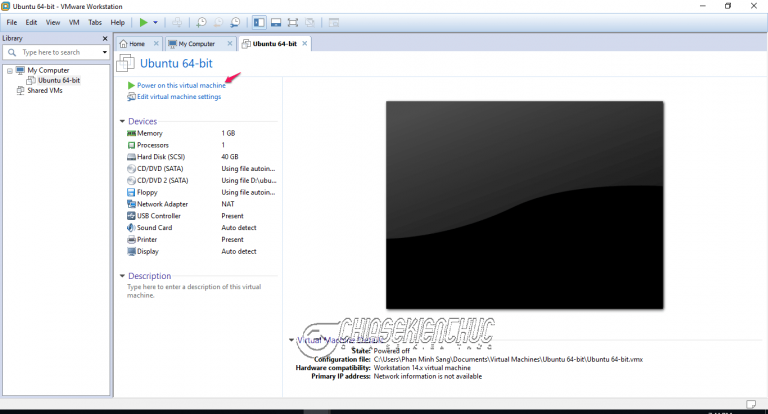Click the console view toolbar icon
The width and height of the screenshot is (768, 414).
point(334,23)
